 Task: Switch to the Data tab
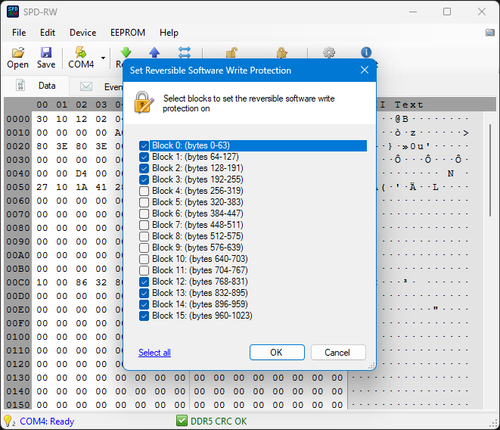[36, 86]
